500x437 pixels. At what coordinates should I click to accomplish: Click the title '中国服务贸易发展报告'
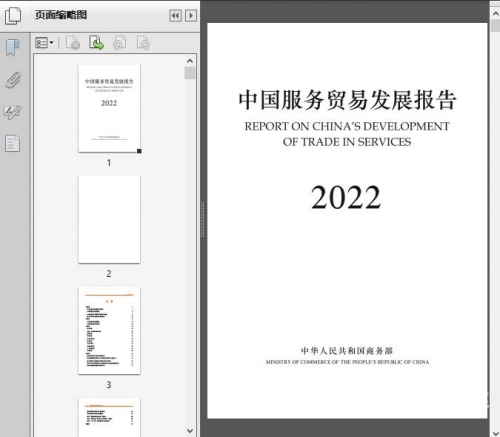[x=347, y=100]
